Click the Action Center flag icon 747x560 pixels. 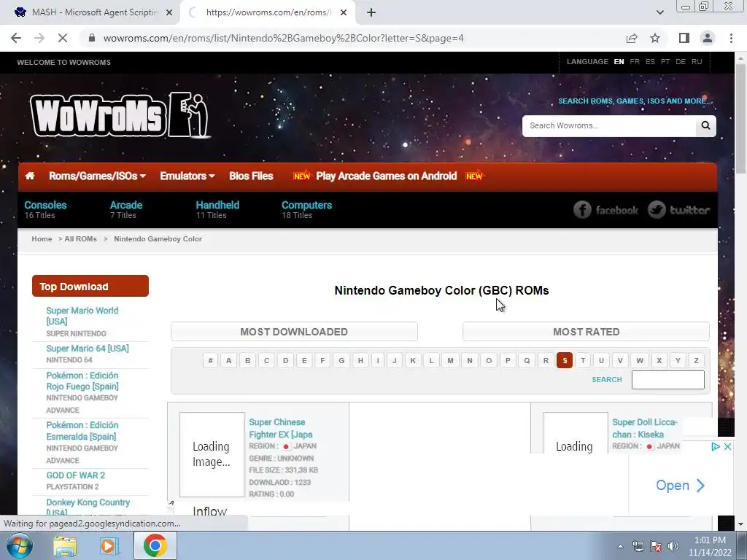(656, 546)
